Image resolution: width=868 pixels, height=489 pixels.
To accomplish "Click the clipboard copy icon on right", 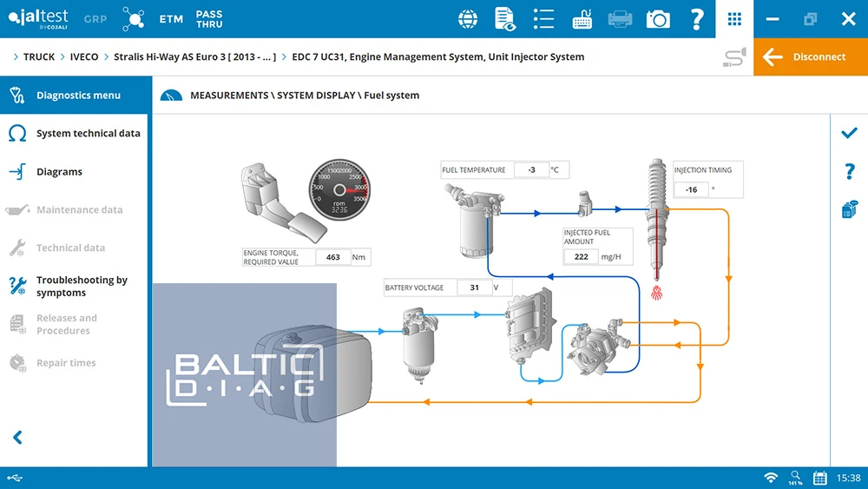I will (849, 209).
